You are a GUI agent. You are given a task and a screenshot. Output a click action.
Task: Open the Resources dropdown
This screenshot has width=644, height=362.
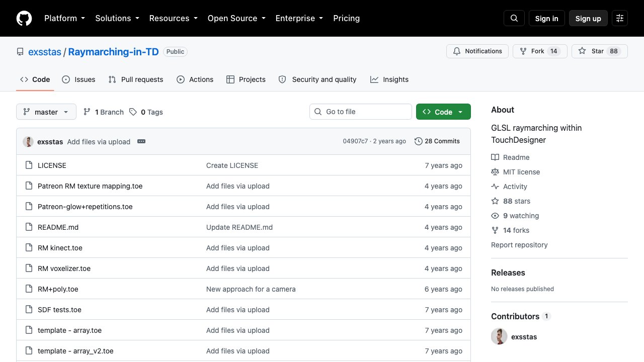coord(173,18)
